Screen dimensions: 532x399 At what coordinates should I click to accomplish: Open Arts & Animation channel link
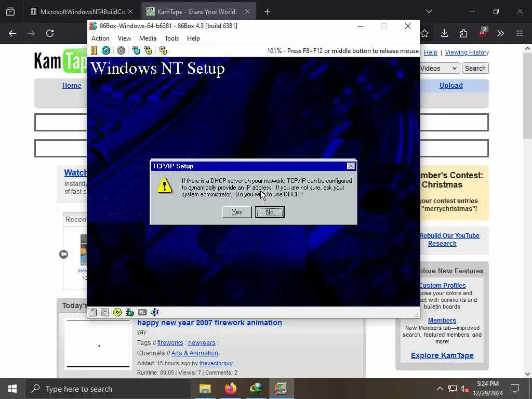[195, 353]
